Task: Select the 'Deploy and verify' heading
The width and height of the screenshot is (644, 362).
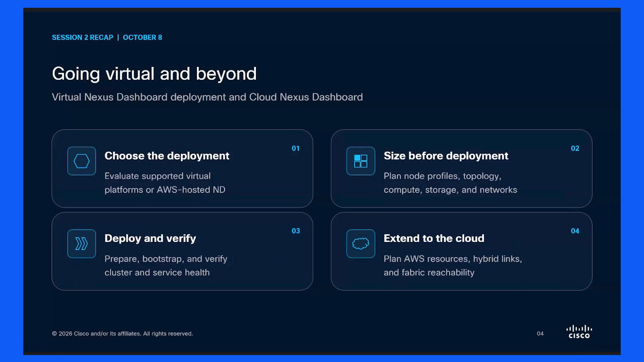Action: click(x=150, y=238)
